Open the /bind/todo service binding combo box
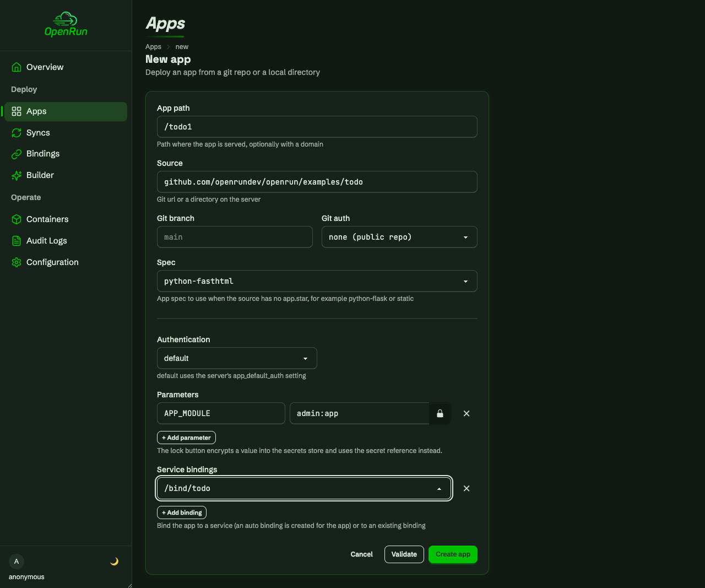 click(x=304, y=488)
